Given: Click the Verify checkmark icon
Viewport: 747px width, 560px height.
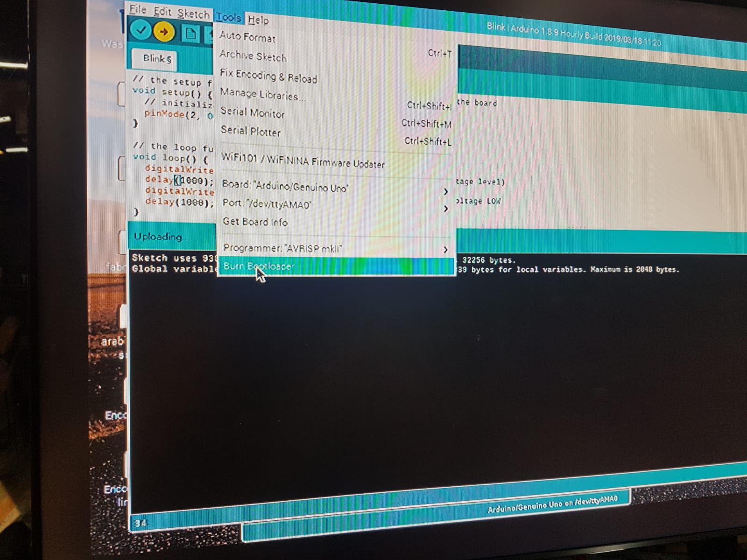Looking at the screenshot, I should (141, 30).
